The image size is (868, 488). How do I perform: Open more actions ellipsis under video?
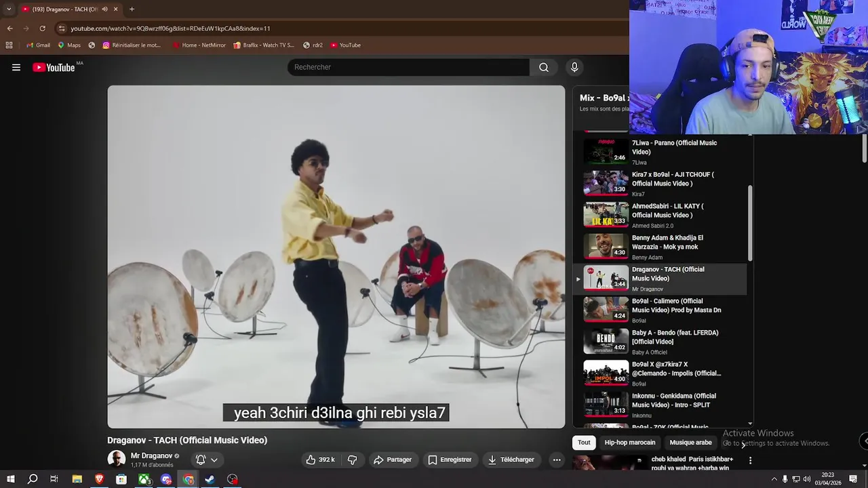[557, 460]
